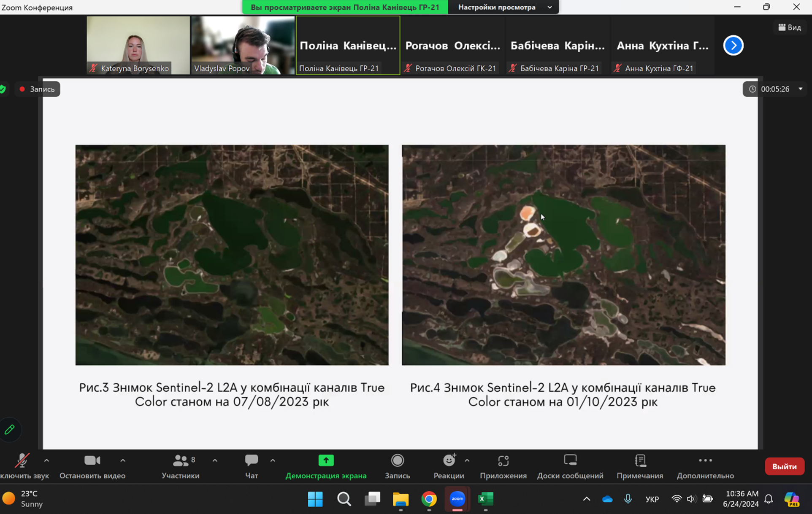Open Excel from the Windows taskbar
This screenshot has width=812, height=514.
tap(485, 499)
